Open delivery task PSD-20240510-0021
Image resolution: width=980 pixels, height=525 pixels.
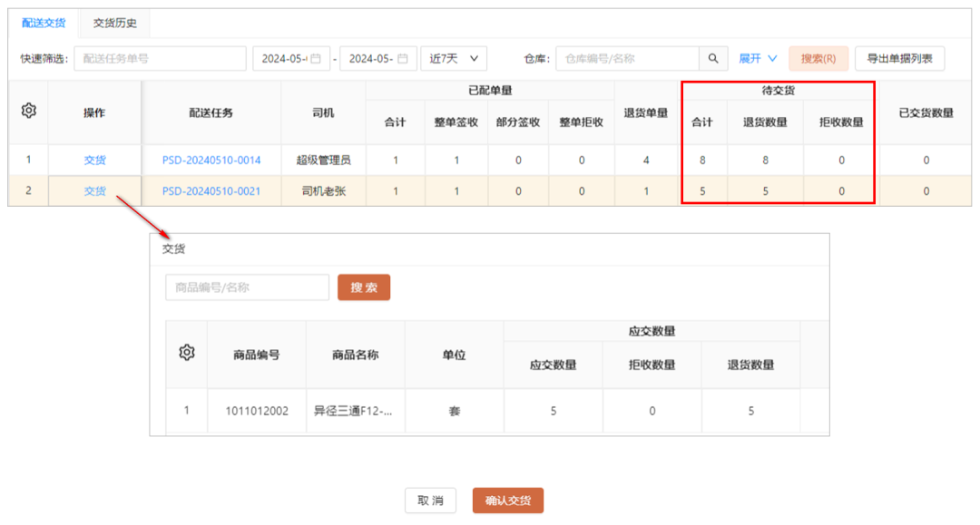pyautogui.click(x=211, y=191)
